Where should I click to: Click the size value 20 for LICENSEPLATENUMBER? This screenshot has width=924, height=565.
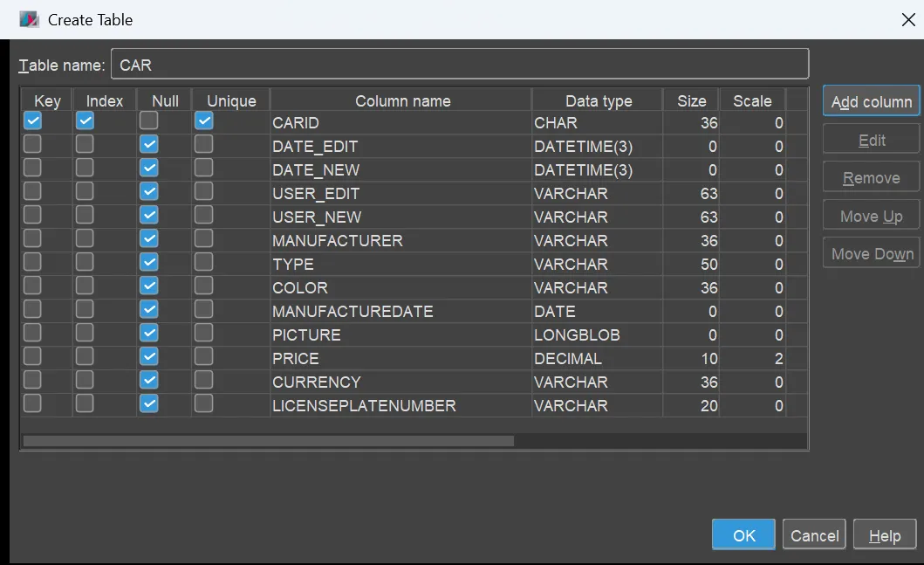point(691,406)
